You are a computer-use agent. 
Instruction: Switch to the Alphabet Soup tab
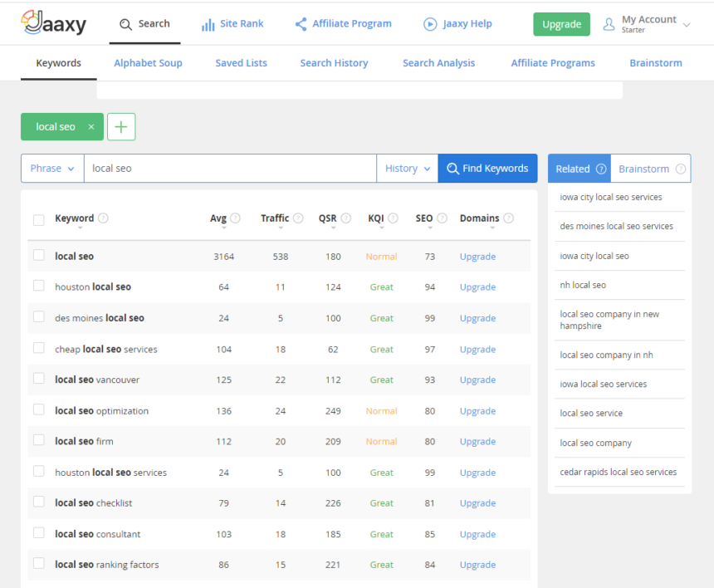point(148,63)
